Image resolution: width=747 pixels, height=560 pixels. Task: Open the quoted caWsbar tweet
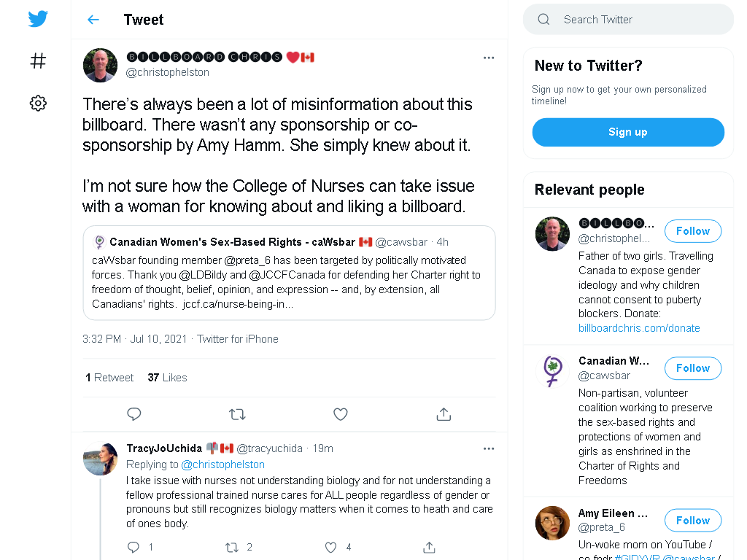coord(289,273)
